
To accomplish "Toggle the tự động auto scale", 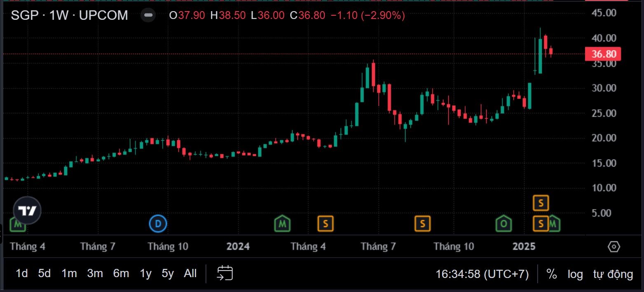I will tap(613, 274).
